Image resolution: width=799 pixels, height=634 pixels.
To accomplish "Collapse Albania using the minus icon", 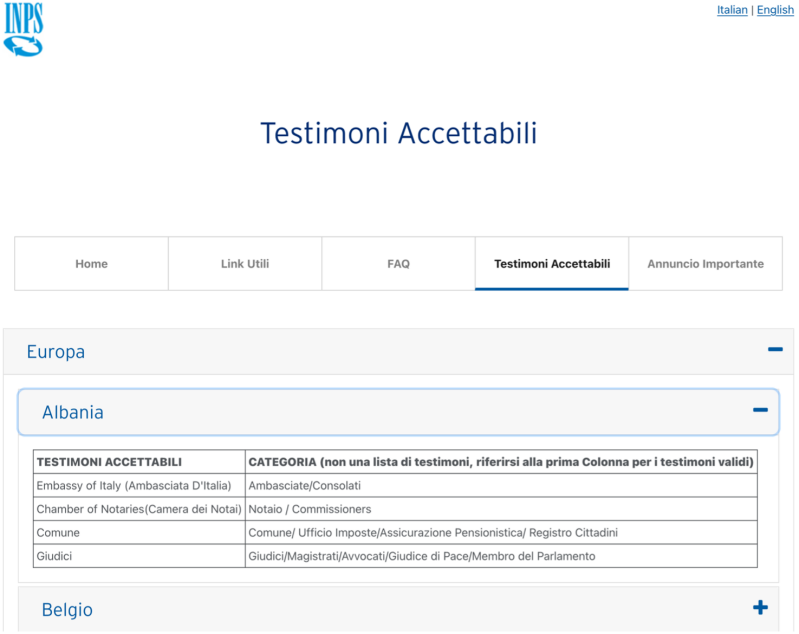I will [x=760, y=411].
